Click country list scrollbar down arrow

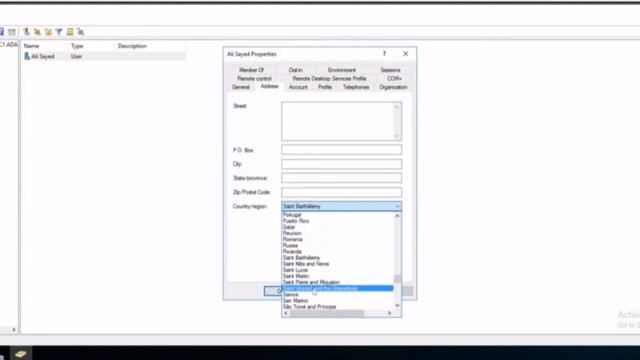[x=397, y=306]
